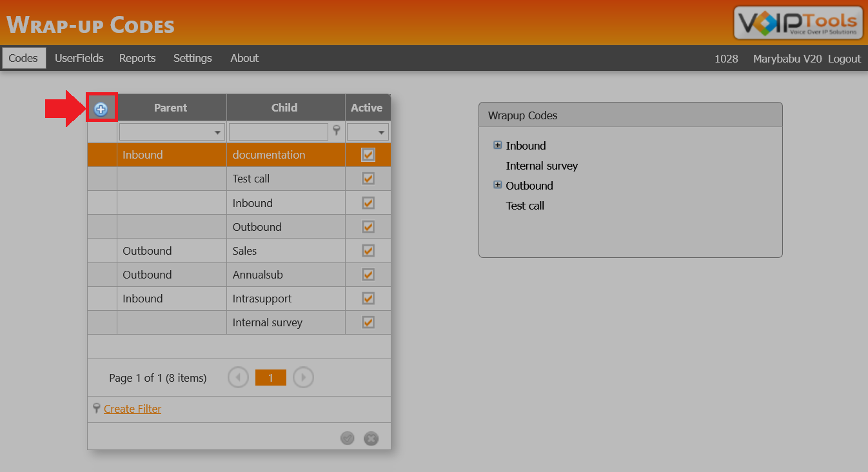Click the previous page arrow icon
The height and width of the screenshot is (472, 868).
[x=238, y=377]
